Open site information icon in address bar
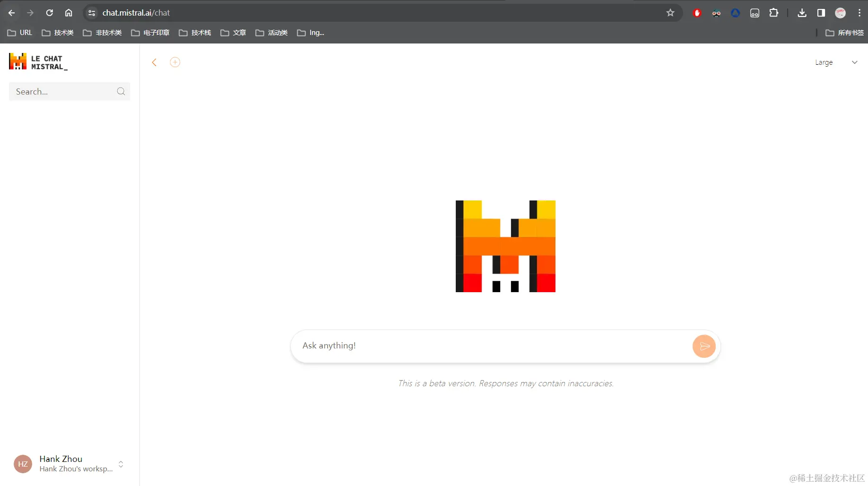Image resolution: width=868 pixels, height=486 pixels. point(92,13)
